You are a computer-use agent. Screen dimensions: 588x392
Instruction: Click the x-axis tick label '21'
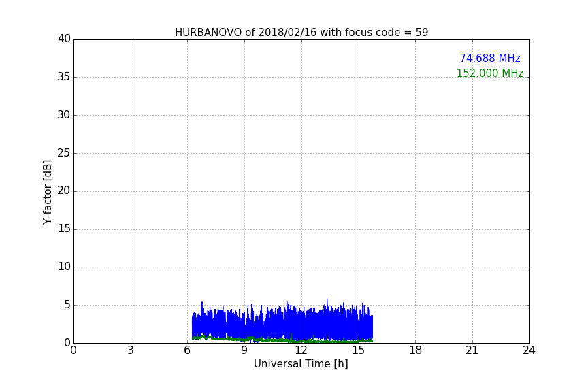point(472,350)
